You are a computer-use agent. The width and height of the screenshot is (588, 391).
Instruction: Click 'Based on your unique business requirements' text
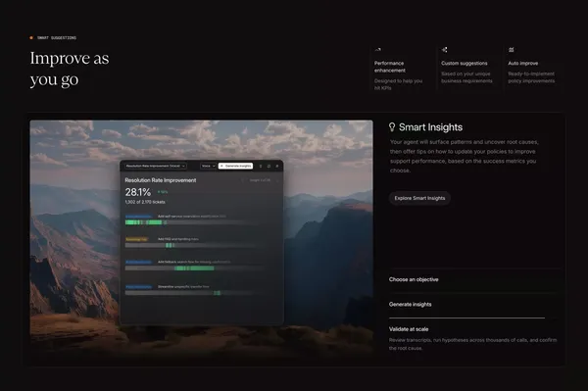pos(466,77)
